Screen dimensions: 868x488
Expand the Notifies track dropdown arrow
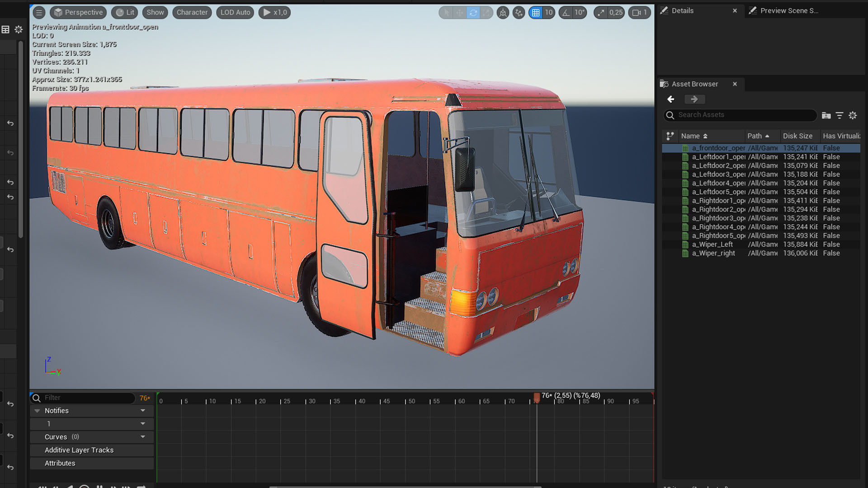click(x=143, y=411)
